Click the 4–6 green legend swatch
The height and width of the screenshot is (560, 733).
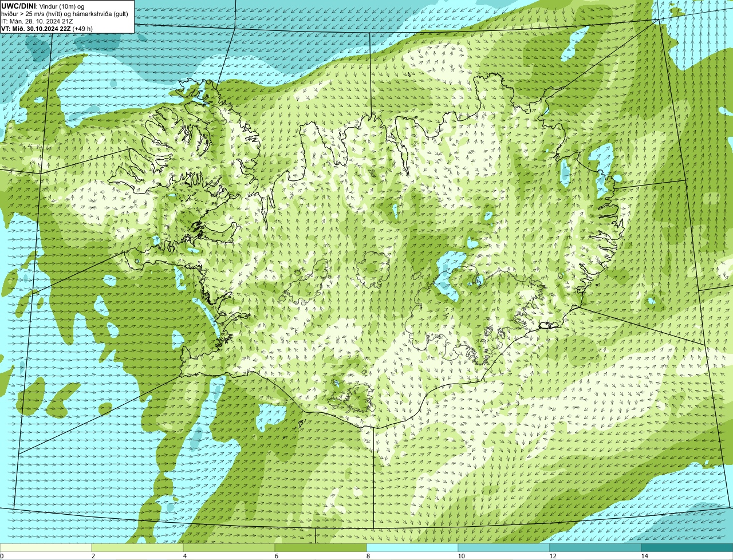(229, 548)
